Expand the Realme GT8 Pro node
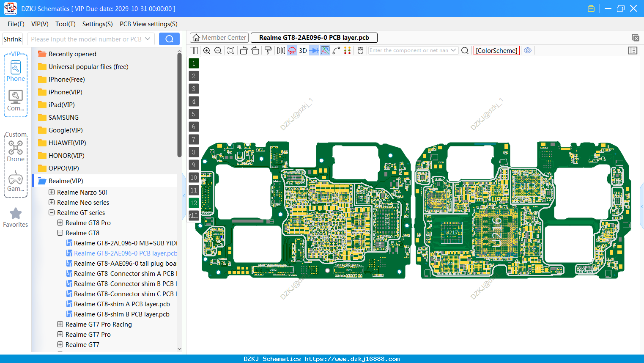644x363 pixels. pyautogui.click(x=60, y=223)
